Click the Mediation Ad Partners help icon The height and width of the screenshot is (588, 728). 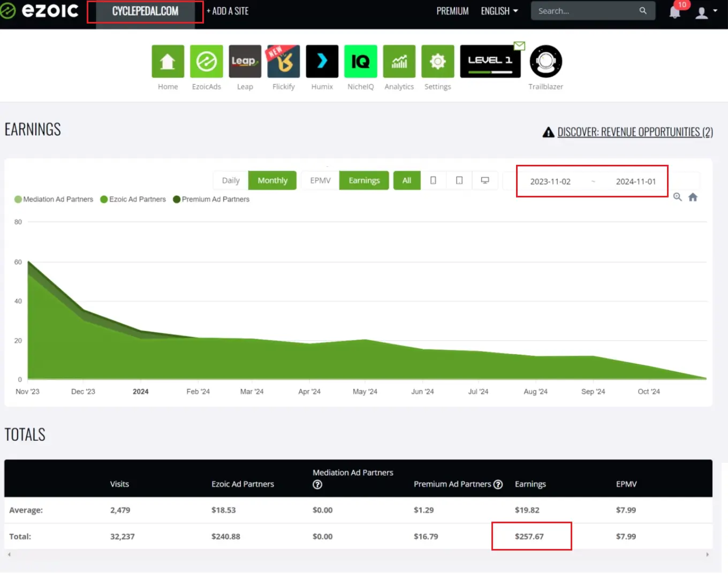[x=317, y=485]
